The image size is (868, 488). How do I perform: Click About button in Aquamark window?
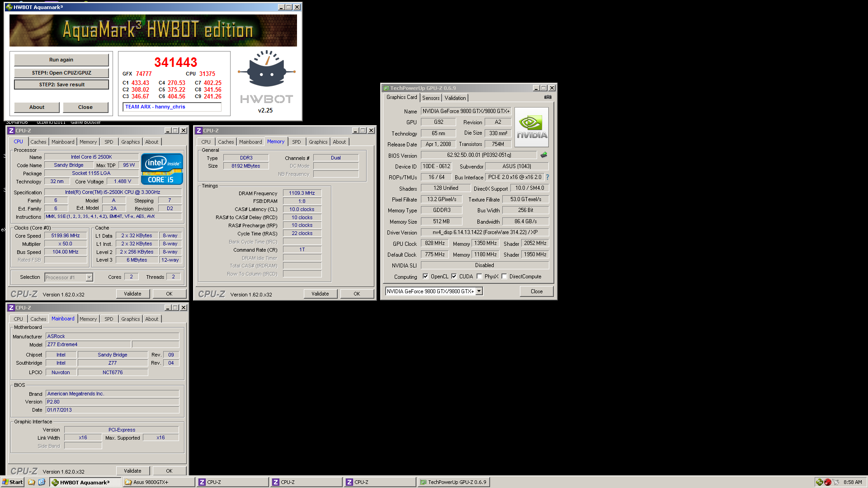coord(37,107)
